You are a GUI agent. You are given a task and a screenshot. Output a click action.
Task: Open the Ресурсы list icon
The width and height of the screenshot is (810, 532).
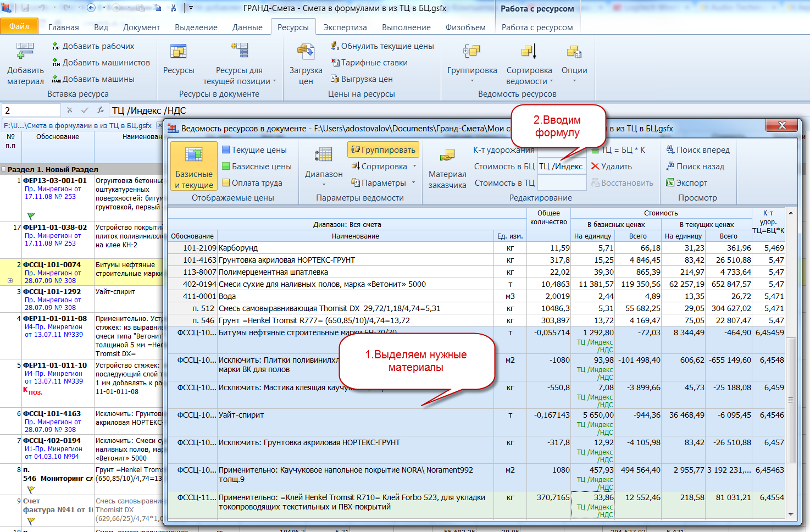[x=179, y=53]
